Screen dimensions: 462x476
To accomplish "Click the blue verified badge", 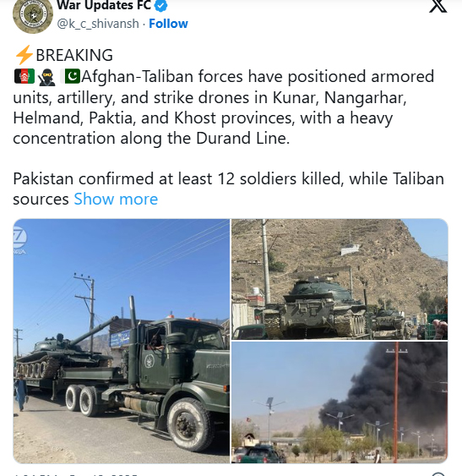I will coord(161,5).
